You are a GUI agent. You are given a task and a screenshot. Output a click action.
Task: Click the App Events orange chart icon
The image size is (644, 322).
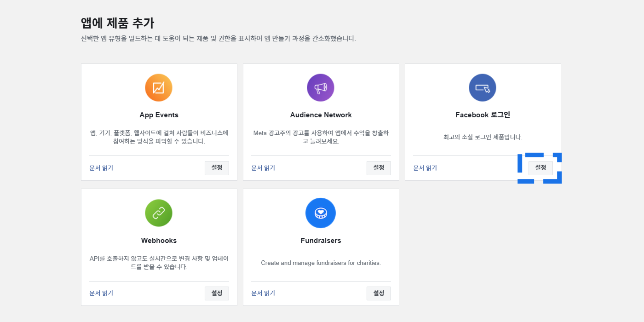pyautogui.click(x=159, y=87)
